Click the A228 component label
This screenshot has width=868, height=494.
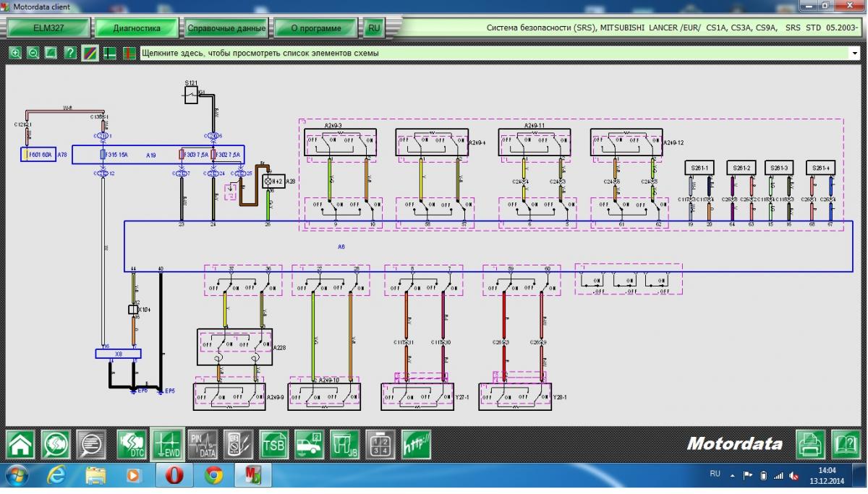click(x=280, y=348)
